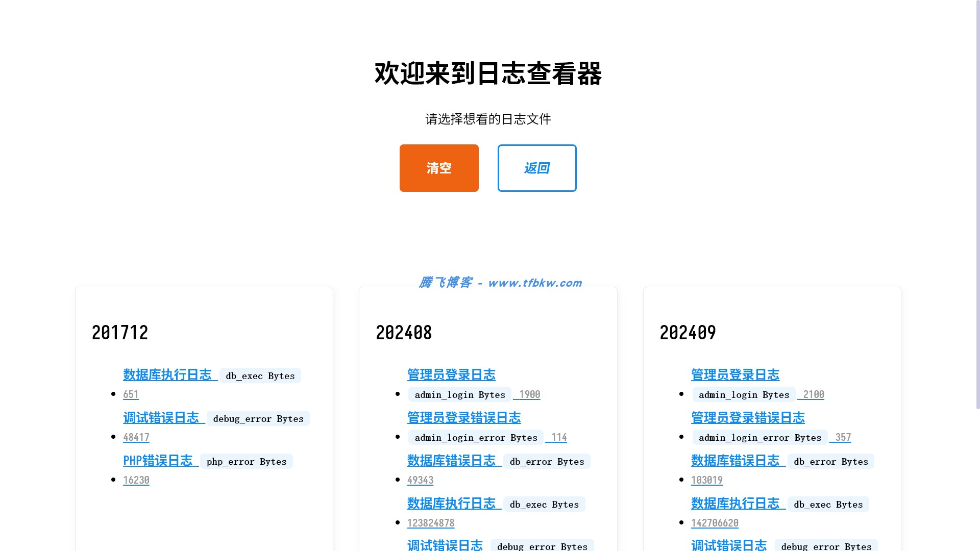Click the 103019 size link
Viewport: 980px width, 551px height.
[707, 480]
